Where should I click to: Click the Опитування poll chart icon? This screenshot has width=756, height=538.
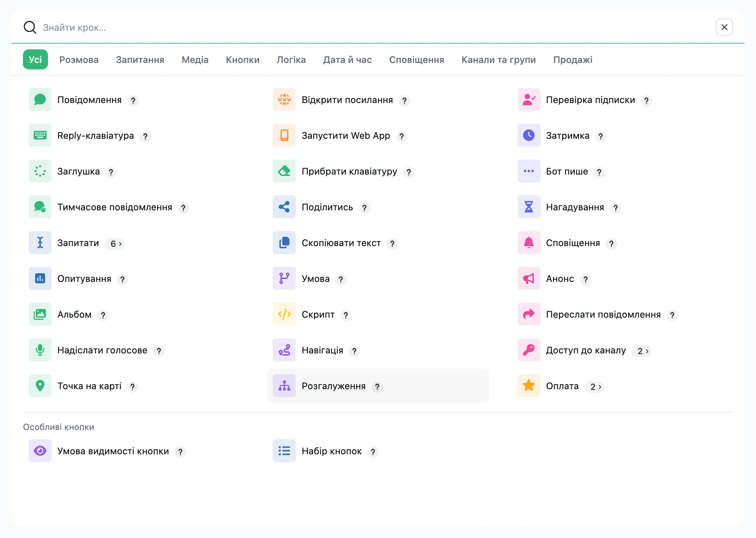pyautogui.click(x=40, y=278)
